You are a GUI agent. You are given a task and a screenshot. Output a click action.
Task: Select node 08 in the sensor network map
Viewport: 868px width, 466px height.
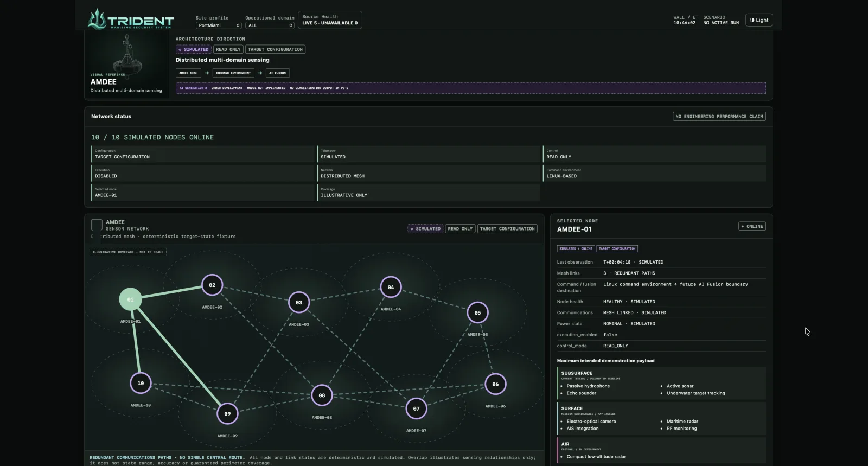pos(322,395)
